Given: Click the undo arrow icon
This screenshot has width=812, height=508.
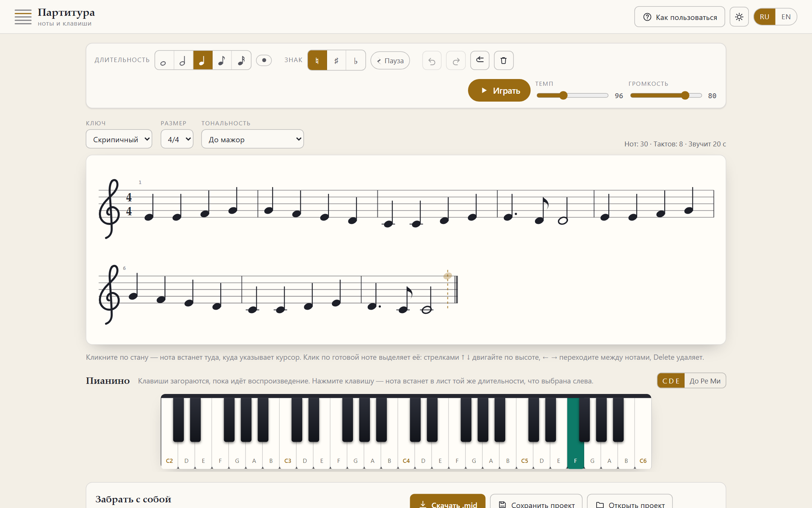Looking at the screenshot, I should pos(432,61).
